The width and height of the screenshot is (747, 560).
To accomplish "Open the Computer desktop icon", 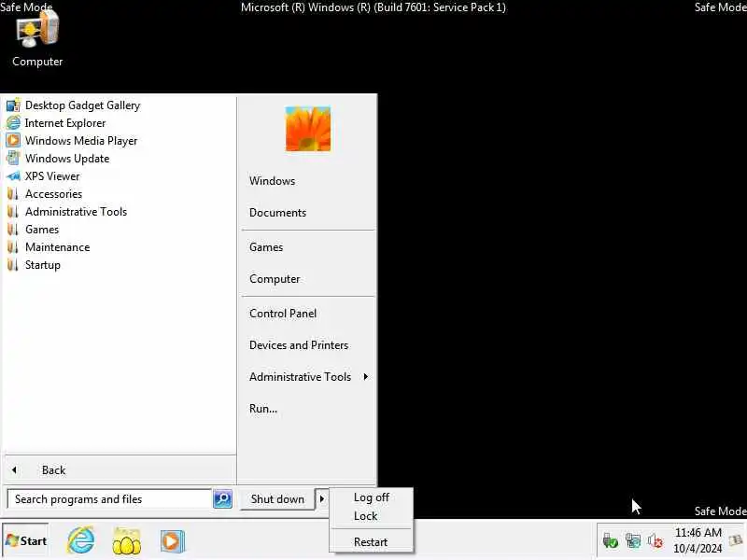I will [37, 38].
